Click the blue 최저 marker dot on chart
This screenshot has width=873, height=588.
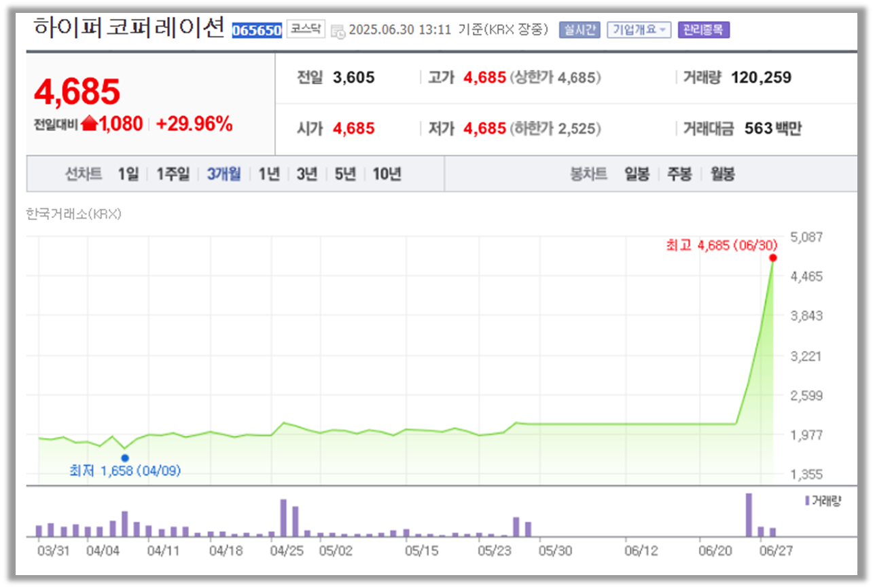pyautogui.click(x=125, y=458)
